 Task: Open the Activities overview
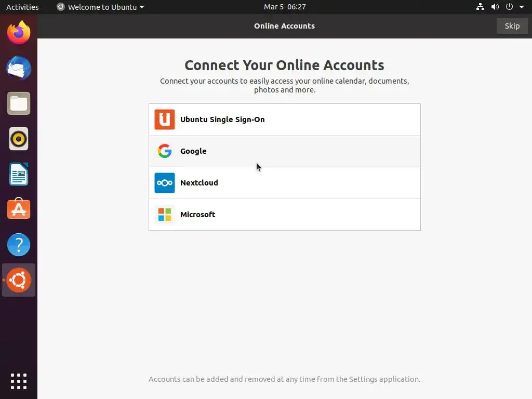(22, 7)
